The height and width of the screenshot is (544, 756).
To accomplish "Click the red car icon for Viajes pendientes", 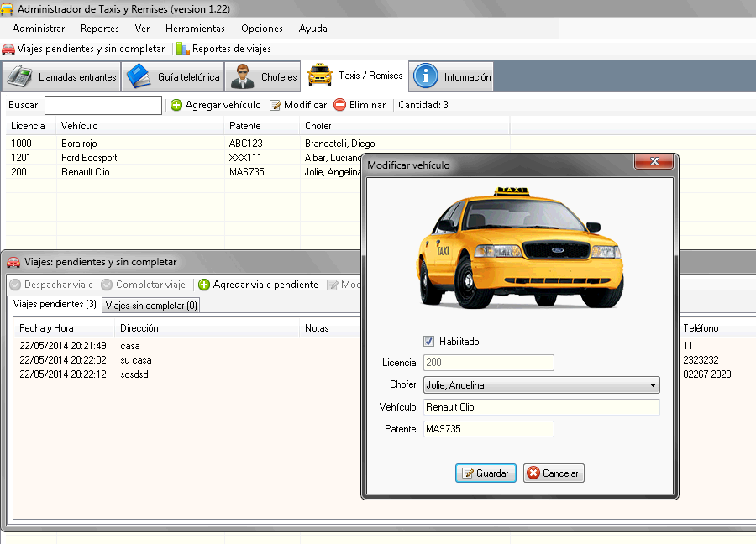I will (8, 49).
